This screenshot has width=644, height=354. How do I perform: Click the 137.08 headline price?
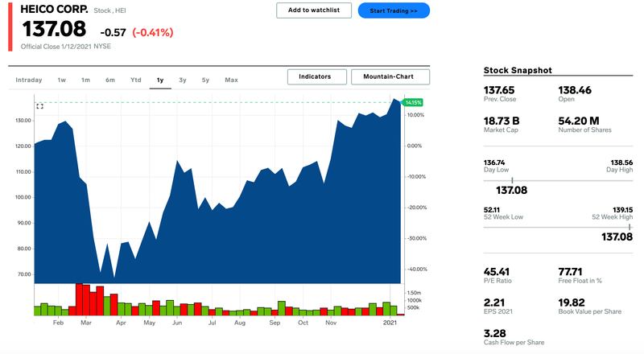(54, 29)
